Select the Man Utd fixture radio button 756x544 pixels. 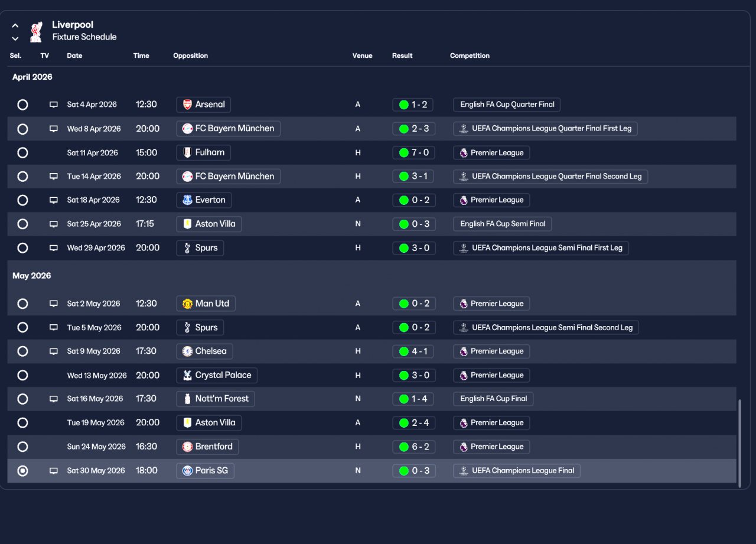[22, 304]
